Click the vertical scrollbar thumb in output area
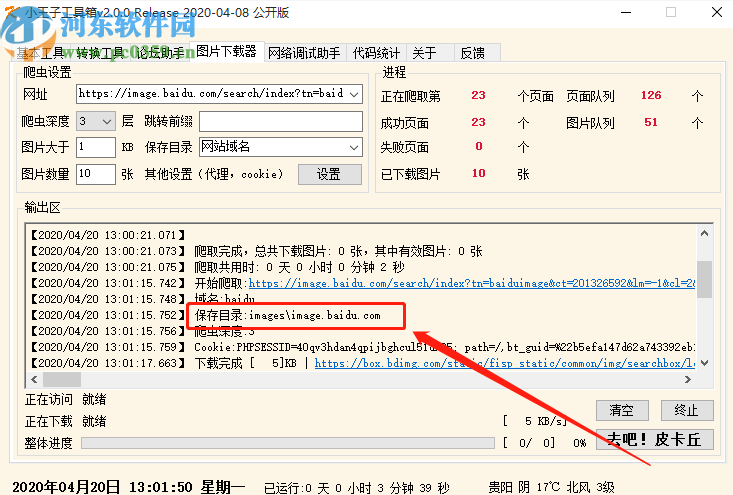This screenshot has height=495, width=733. click(704, 279)
